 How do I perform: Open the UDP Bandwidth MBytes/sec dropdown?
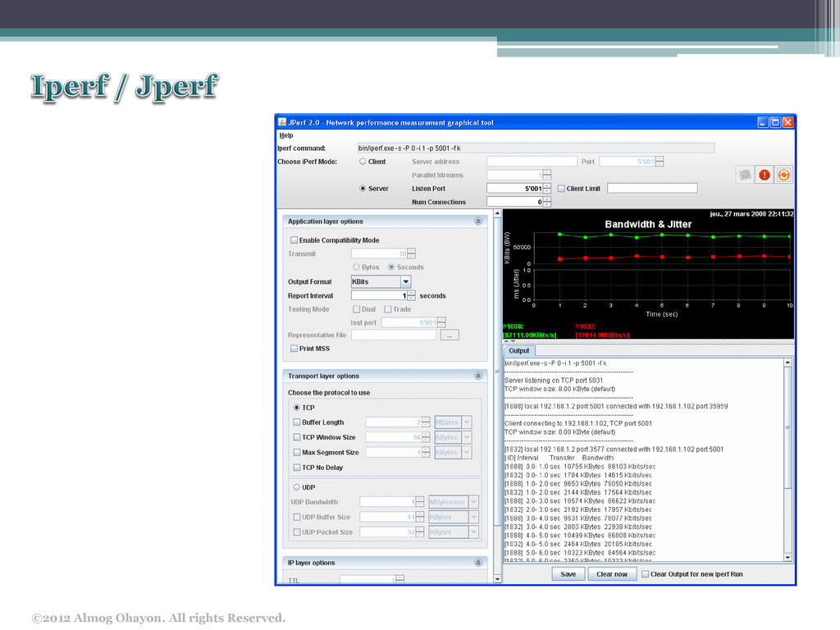click(473, 502)
